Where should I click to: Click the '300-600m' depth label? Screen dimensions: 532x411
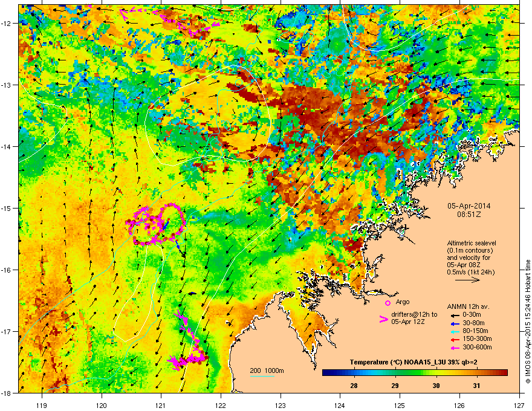pos(477,348)
